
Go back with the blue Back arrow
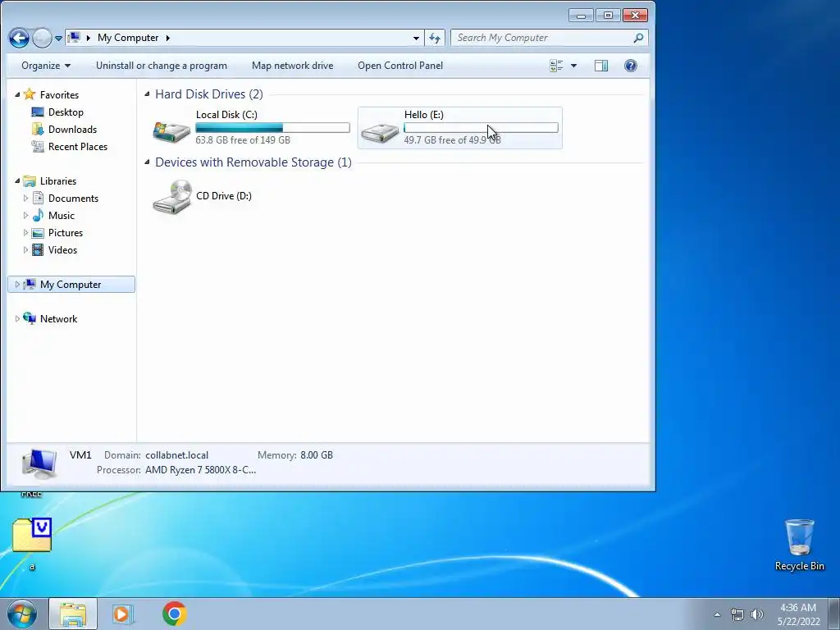pos(19,38)
